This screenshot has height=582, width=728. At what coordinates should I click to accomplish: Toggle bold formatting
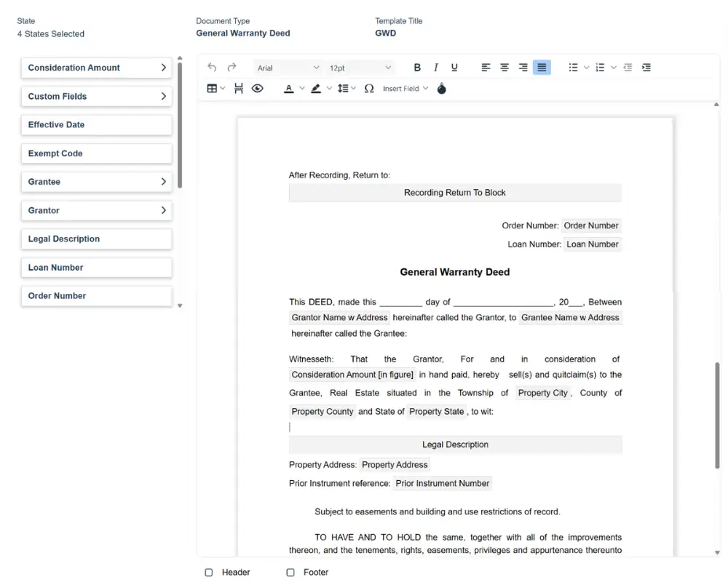point(417,68)
